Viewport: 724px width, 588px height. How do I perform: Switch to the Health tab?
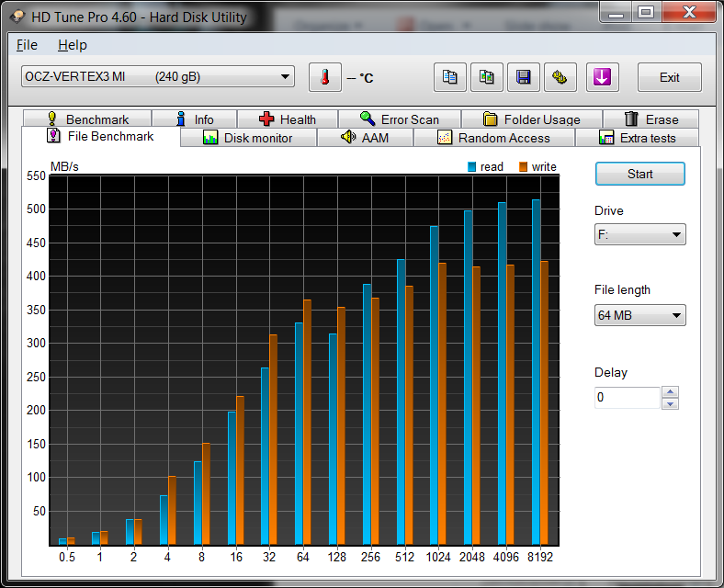click(288, 119)
